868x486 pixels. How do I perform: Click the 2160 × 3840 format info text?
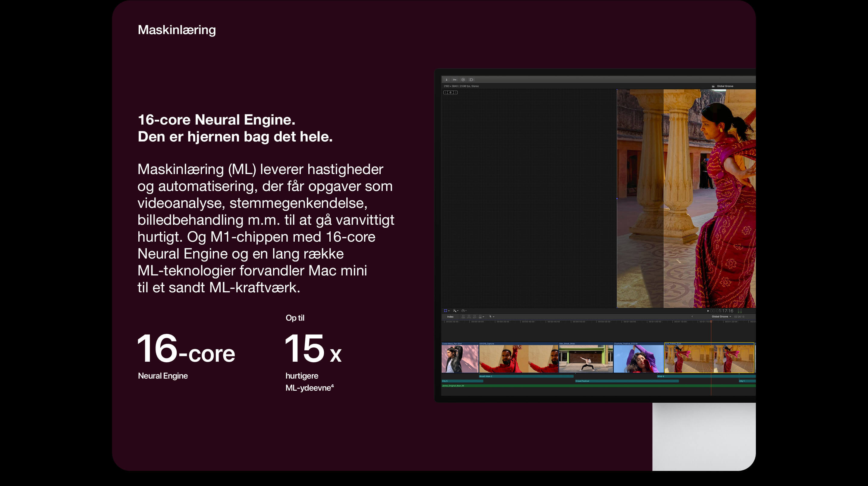[x=461, y=86]
